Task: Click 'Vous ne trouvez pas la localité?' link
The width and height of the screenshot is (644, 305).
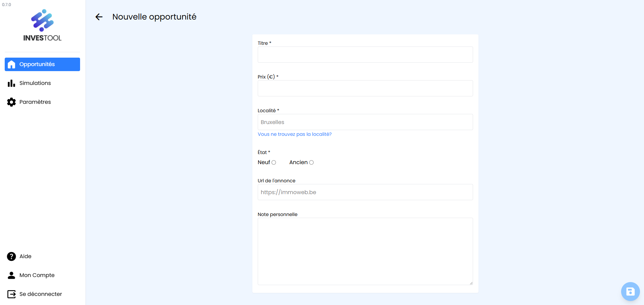Action: (x=294, y=134)
